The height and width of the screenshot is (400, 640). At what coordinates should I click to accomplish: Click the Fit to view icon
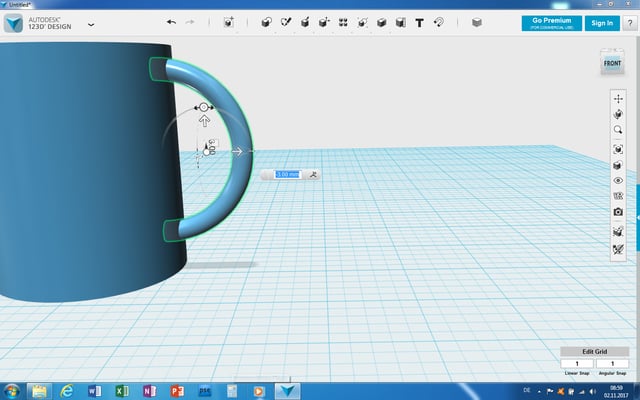[x=618, y=149]
